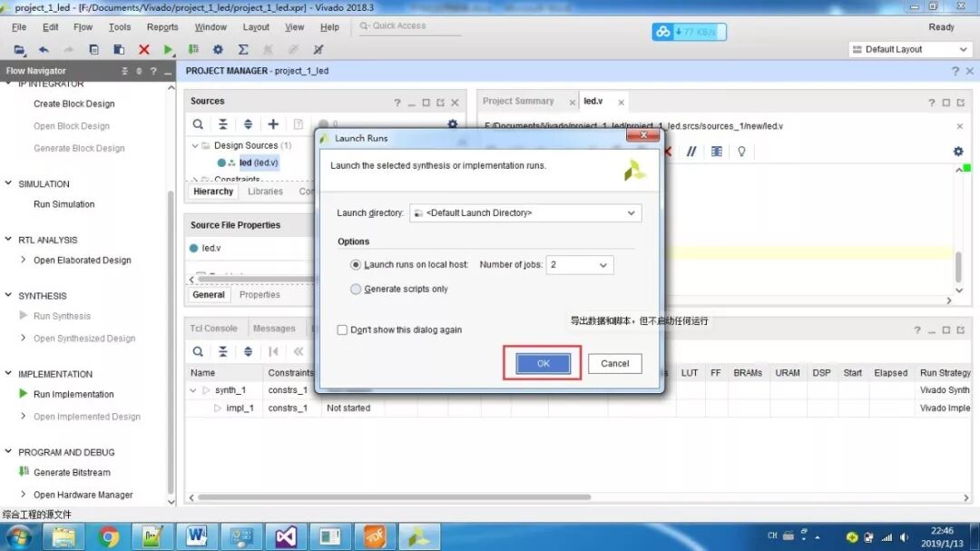Open the Reports menu
980x551 pixels.
(162, 27)
